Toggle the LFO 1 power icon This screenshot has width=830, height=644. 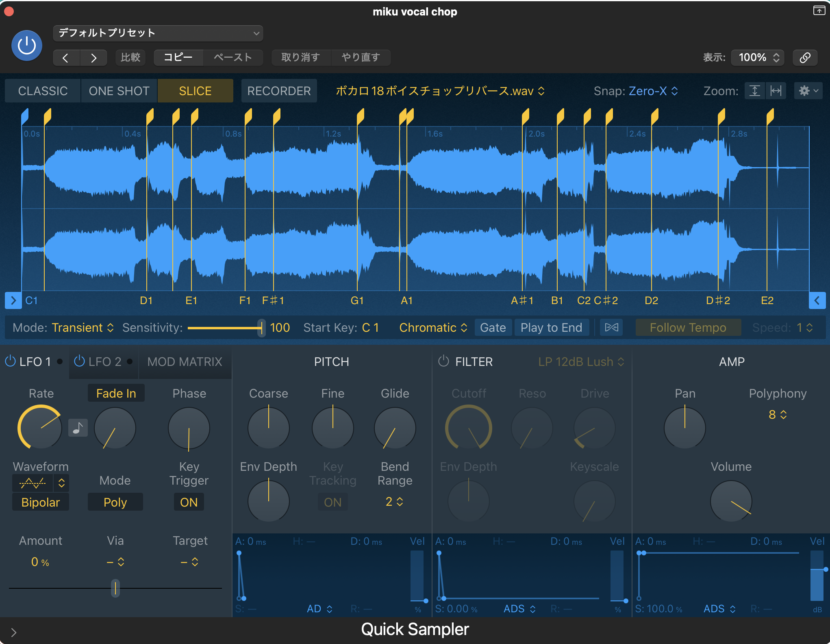(10, 361)
